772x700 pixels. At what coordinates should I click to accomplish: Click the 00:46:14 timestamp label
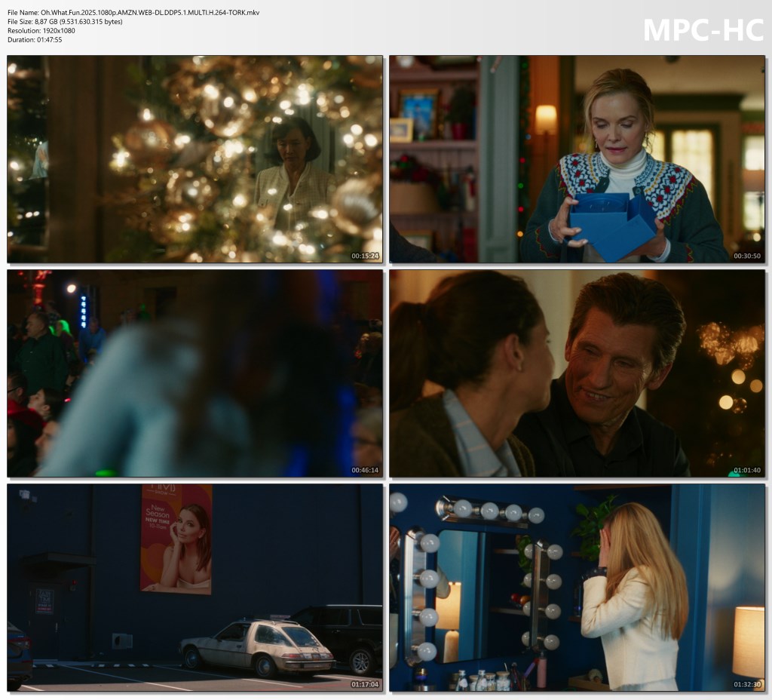pos(365,470)
